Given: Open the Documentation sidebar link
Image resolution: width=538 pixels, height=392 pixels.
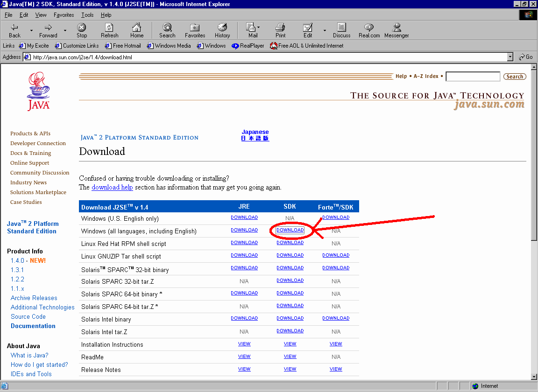Looking at the screenshot, I should pyautogui.click(x=33, y=326).
